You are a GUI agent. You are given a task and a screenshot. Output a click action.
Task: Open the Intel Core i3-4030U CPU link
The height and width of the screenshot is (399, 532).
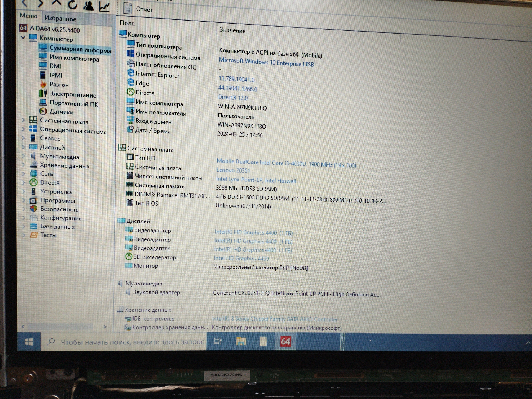(x=286, y=163)
